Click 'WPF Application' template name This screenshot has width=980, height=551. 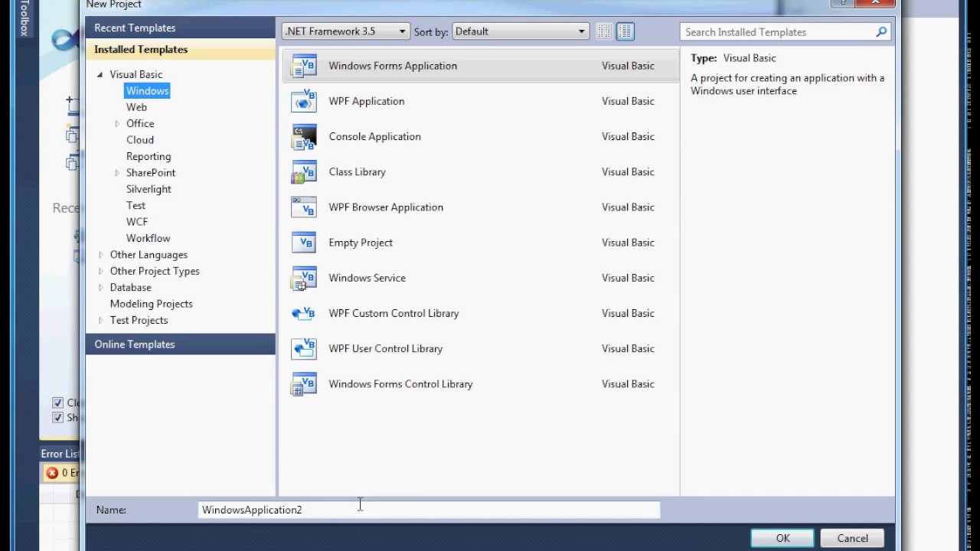tap(367, 101)
